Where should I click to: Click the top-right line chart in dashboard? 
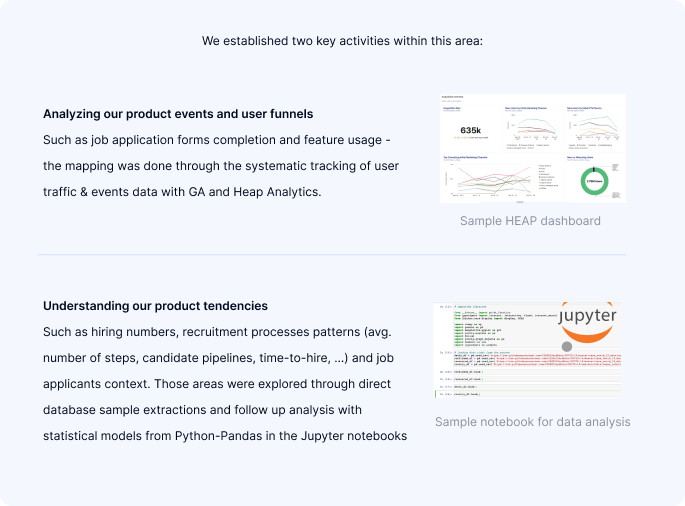594,128
